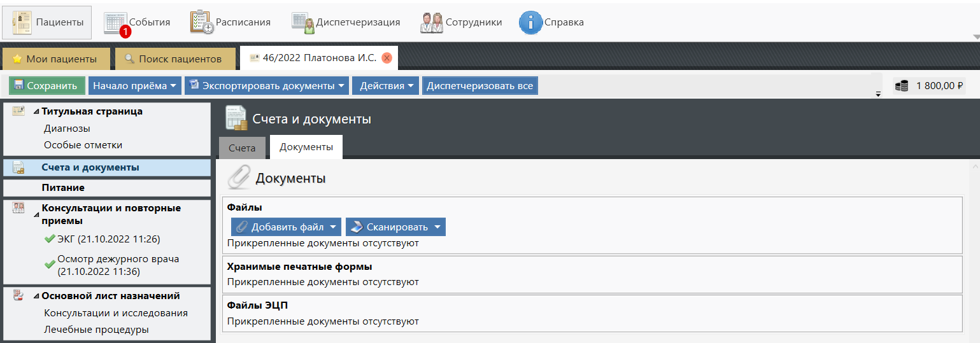Screen dimensions: 980x343
Task: Open the Добавить файл dropdown arrow
Action: 332,227
